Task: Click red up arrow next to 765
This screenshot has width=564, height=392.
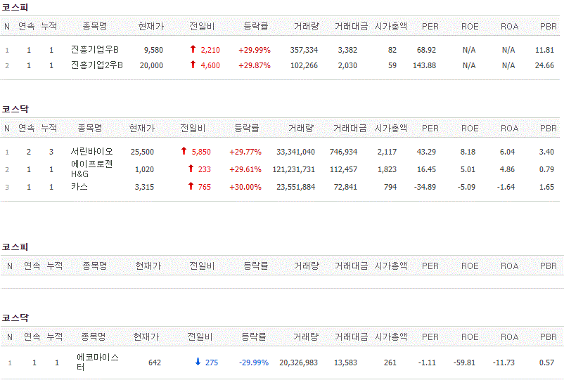Action: pyautogui.click(x=191, y=186)
